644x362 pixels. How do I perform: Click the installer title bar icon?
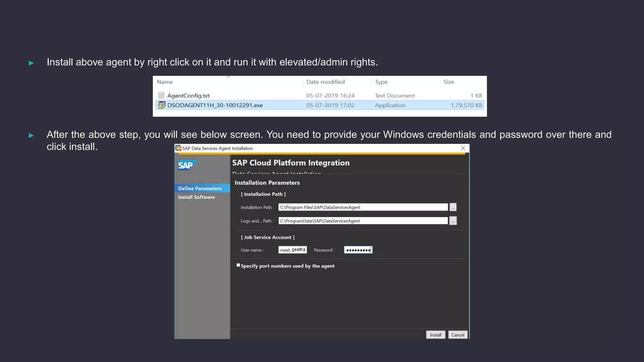pos(178,148)
